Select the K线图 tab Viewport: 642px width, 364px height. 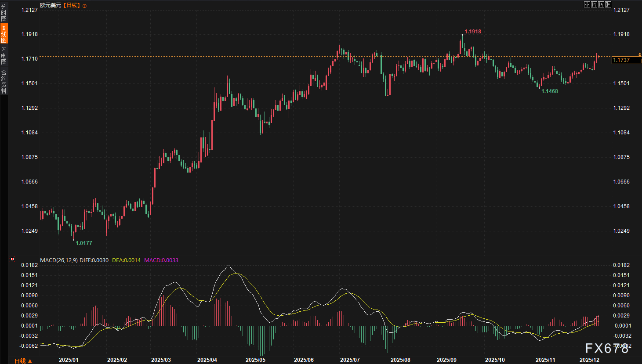[4, 34]
